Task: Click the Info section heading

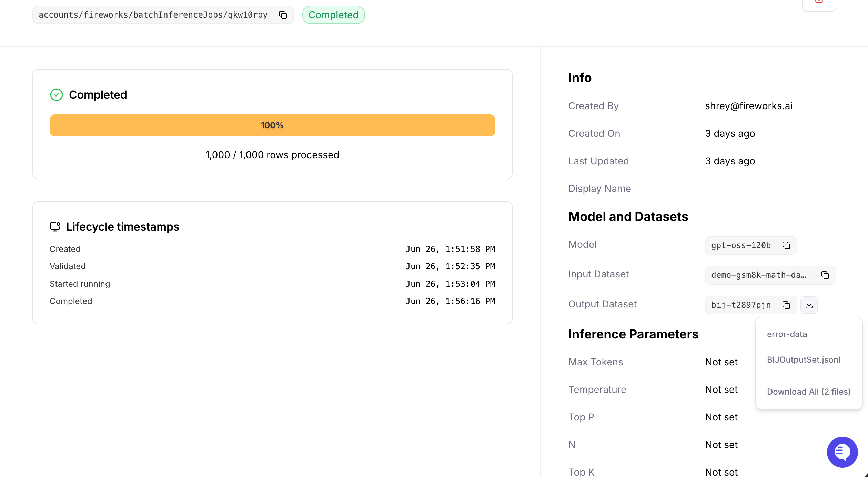Action: (580, 78)
